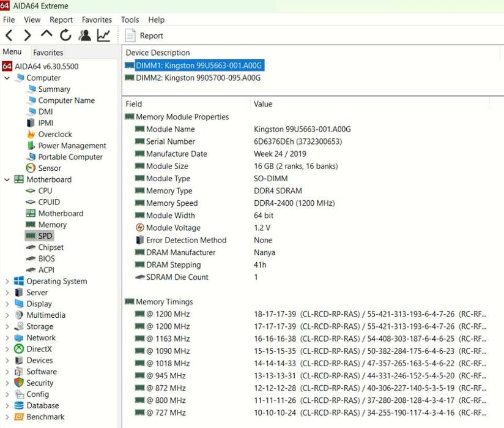Click the Report button label
This screenshot has height=428, width=504.
[x=152, y=36]
